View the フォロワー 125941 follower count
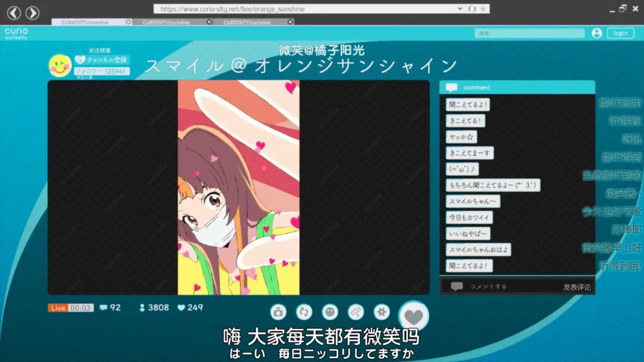The width and height of the screenshot is (644, 362). pos(102,71)
